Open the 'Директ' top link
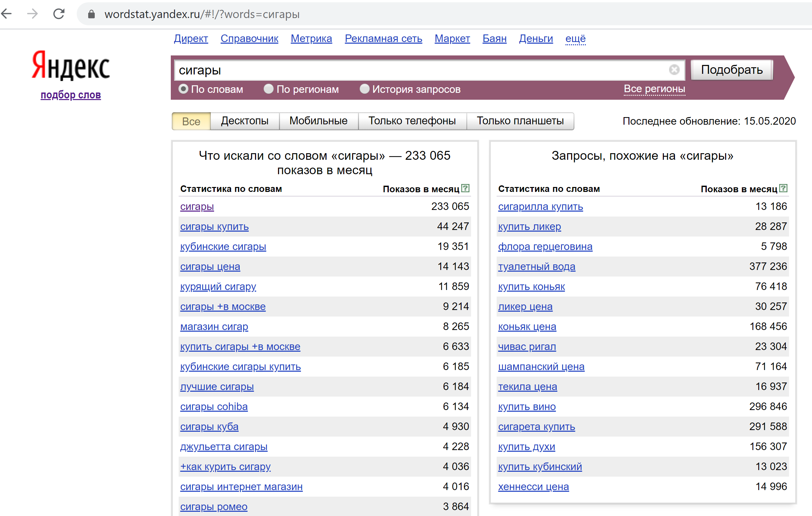The width and height of the screenshot is (812, 516). coord(191,38)
